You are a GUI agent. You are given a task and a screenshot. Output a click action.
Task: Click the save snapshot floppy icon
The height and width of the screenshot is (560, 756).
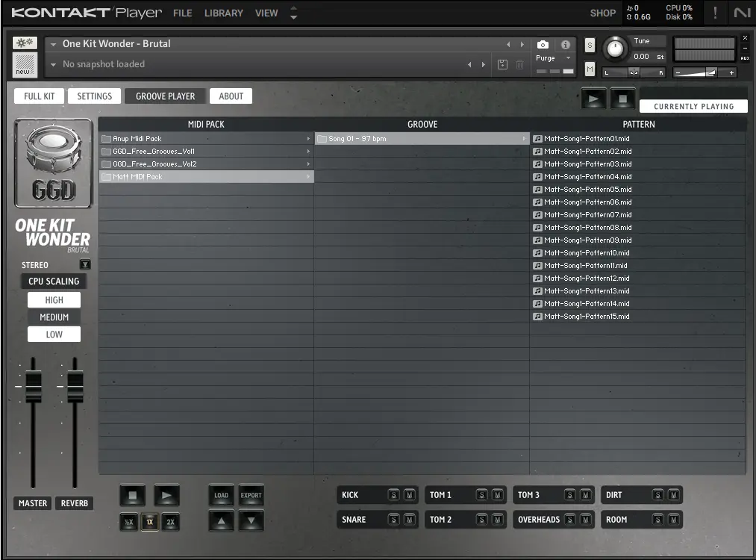502,65
